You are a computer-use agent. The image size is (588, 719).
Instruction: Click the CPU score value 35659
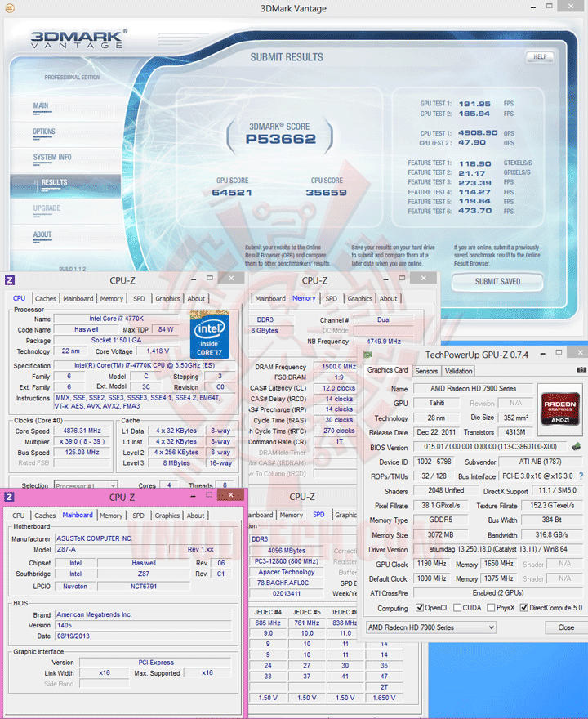[x=327, y=193]
